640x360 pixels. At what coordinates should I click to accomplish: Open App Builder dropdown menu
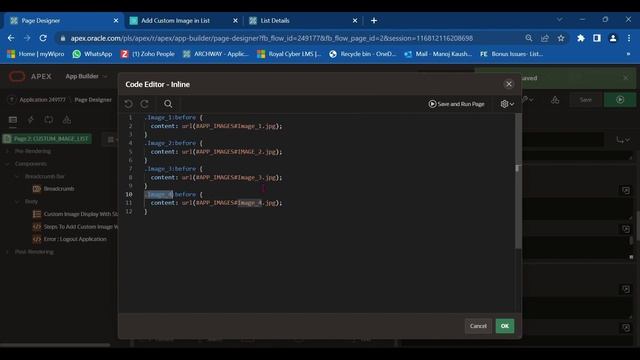coord(86,76)
